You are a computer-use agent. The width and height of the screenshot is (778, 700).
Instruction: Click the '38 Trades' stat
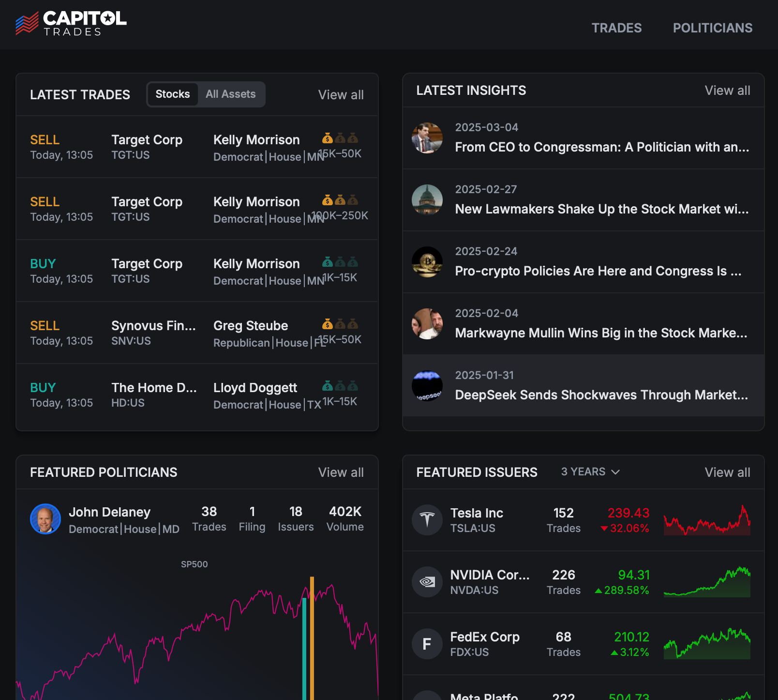tap(209, 519)
